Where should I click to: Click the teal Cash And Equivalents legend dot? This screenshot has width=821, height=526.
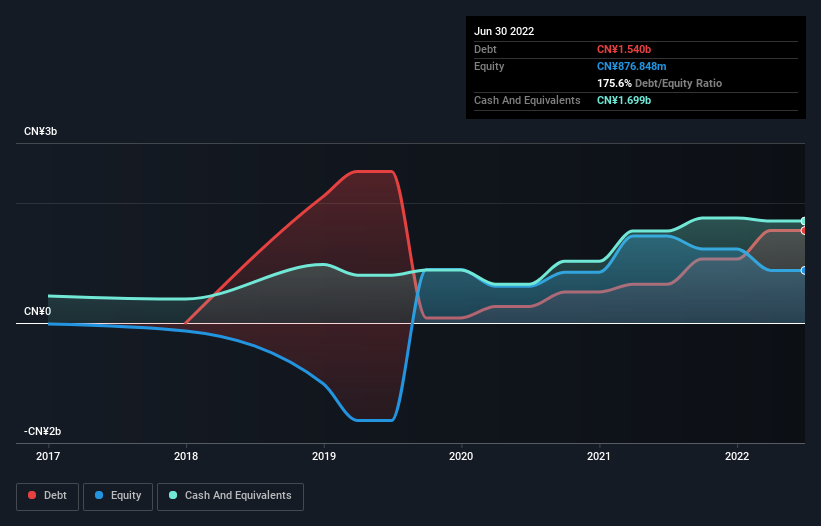[x=173, y=495]
